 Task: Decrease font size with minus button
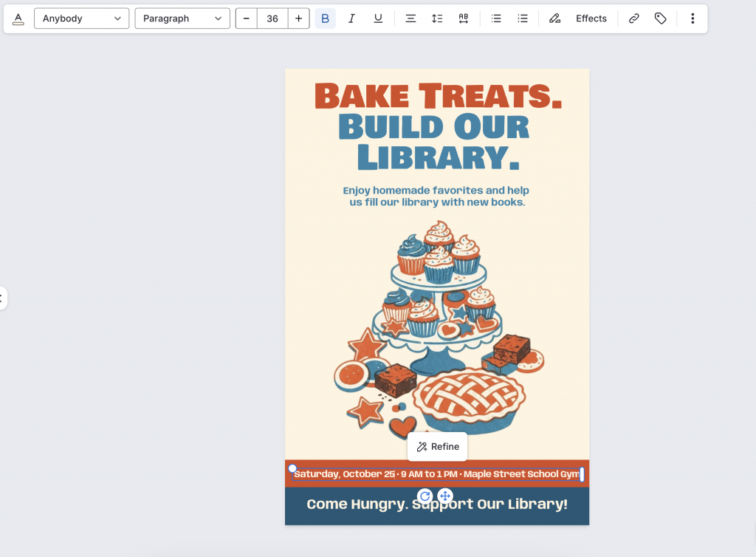pyautogui.click(x=247, y=18)
